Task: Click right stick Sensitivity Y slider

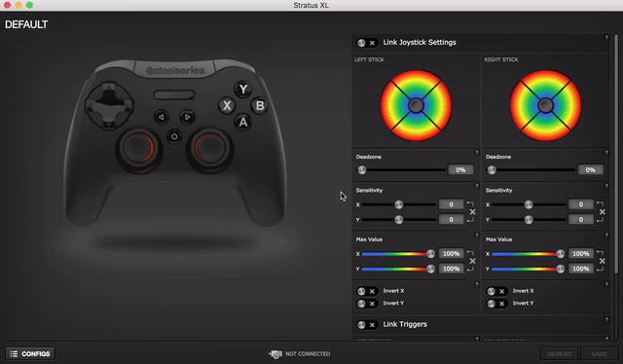Action: click(x=529, y=220)
